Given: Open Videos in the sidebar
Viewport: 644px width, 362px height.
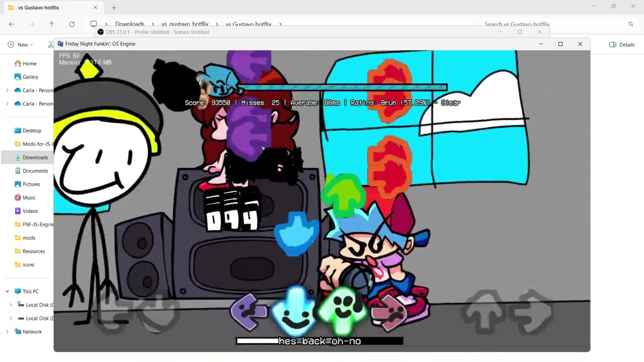Looking at the screenshot, I should (30, 211).
